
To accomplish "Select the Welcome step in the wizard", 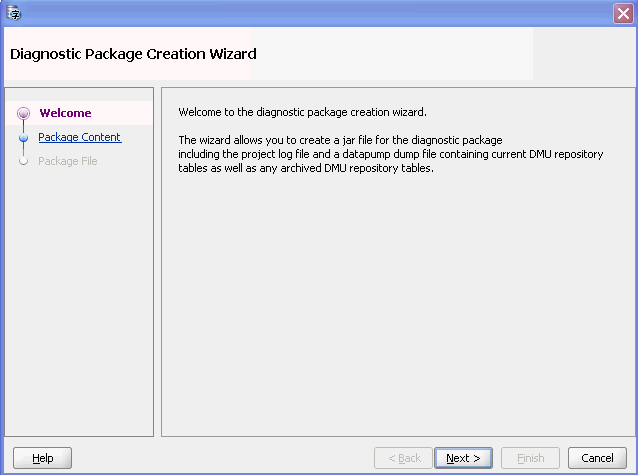I will [65, 113].
